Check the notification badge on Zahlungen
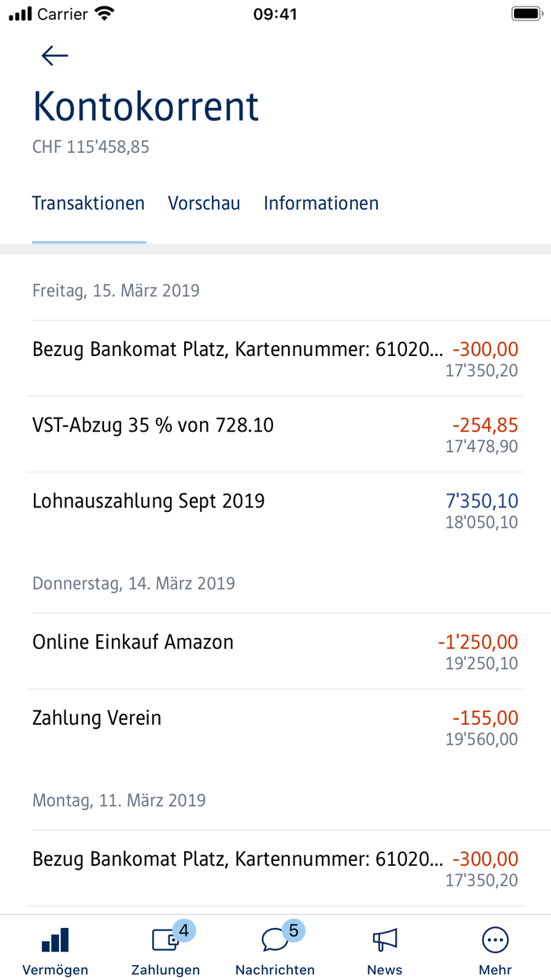The height and width of the screenshot is (980, 551). [x=183, y=931]
